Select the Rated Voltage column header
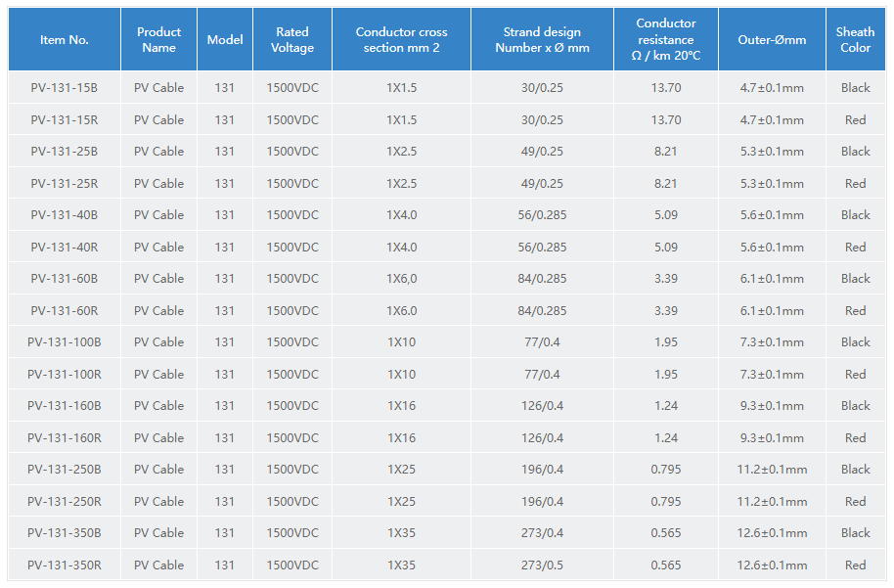 pos(292,40)
